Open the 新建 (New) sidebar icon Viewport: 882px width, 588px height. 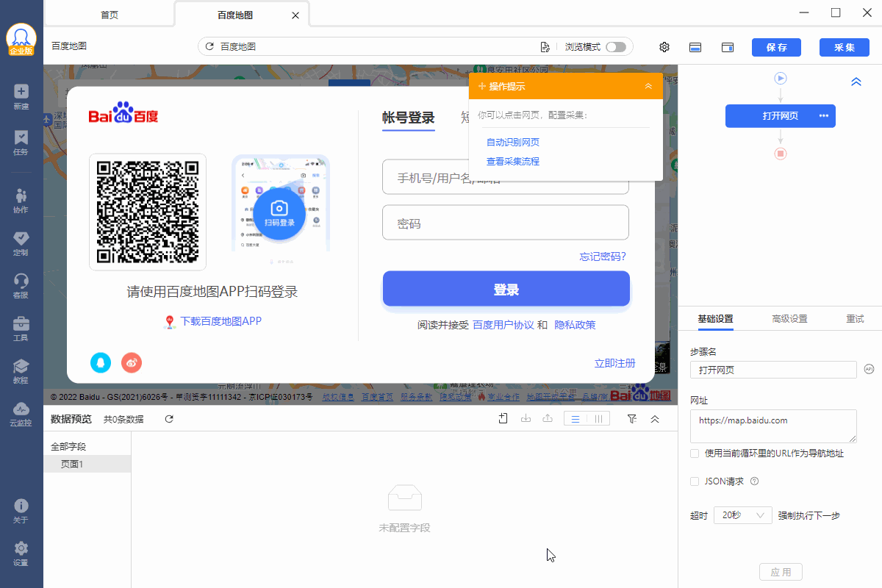pos(21,96)
